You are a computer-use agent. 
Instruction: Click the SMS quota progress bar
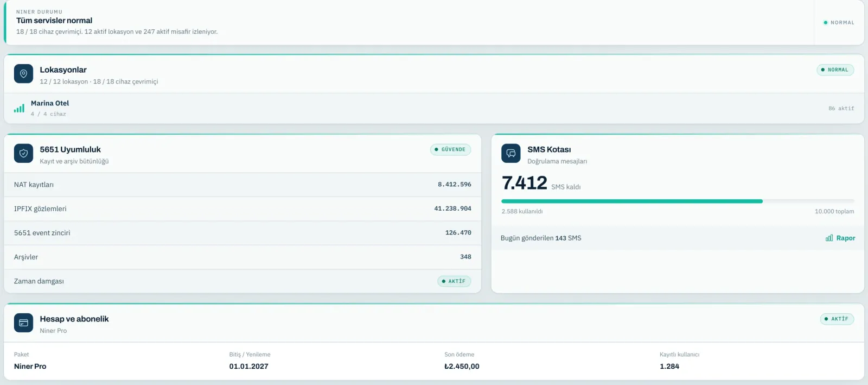point(678,201)
